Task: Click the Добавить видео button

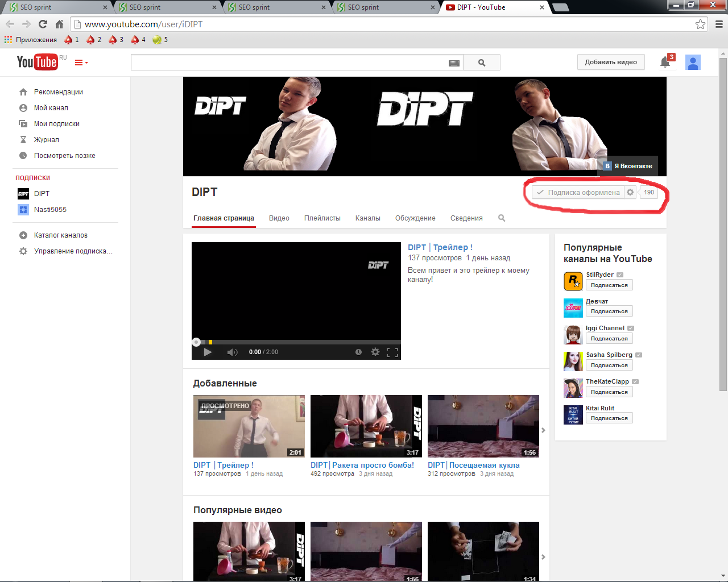Action: click(x=611, y=62)
